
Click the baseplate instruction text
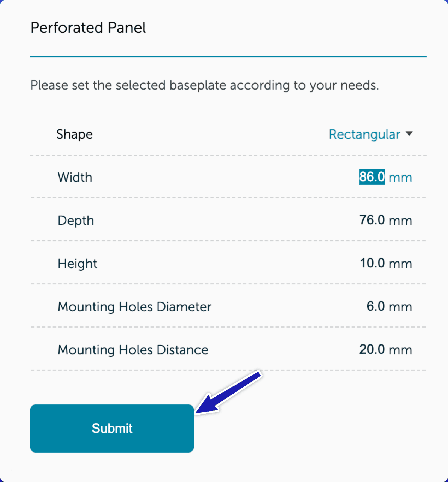click(204, 85)
